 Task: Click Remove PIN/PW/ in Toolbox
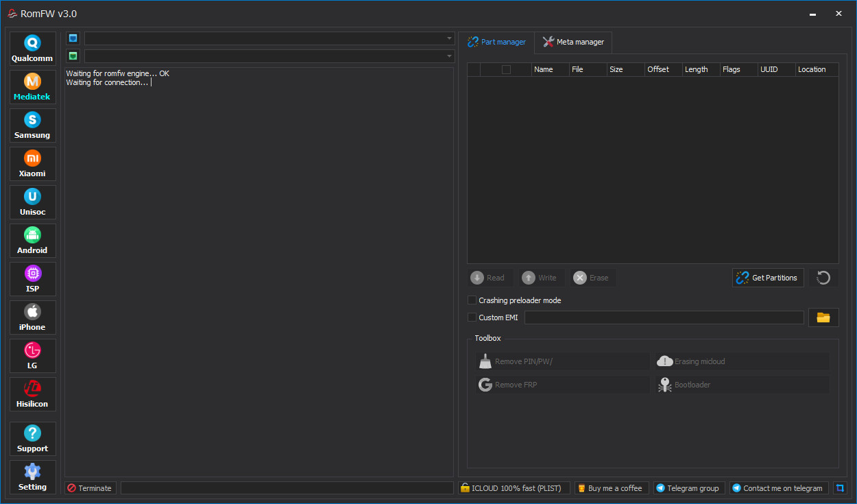563,361
